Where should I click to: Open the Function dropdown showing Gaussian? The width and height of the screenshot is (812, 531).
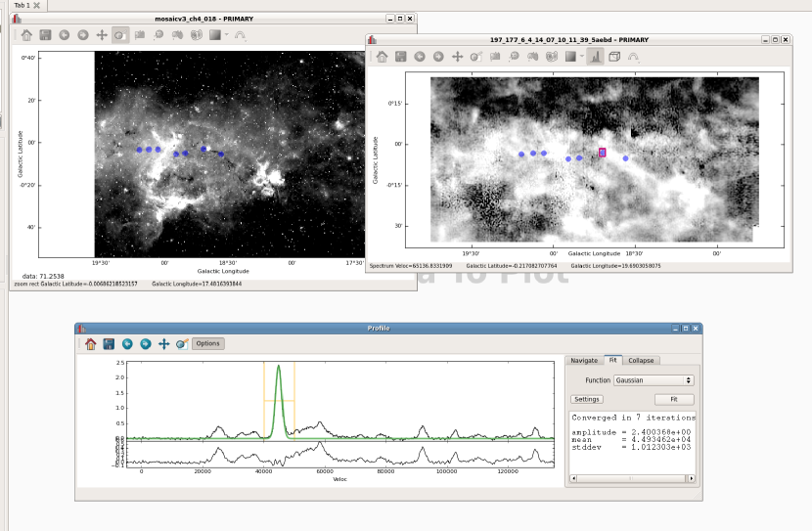(x=653, y=380)
